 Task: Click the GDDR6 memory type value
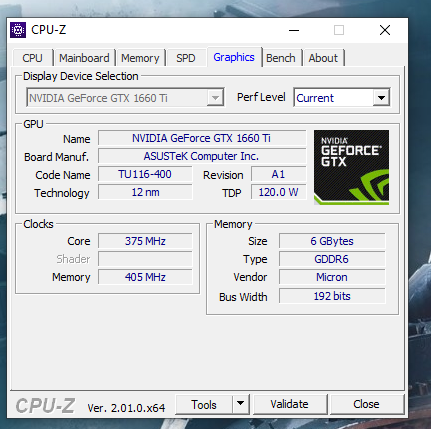click(x=332, y=259)
